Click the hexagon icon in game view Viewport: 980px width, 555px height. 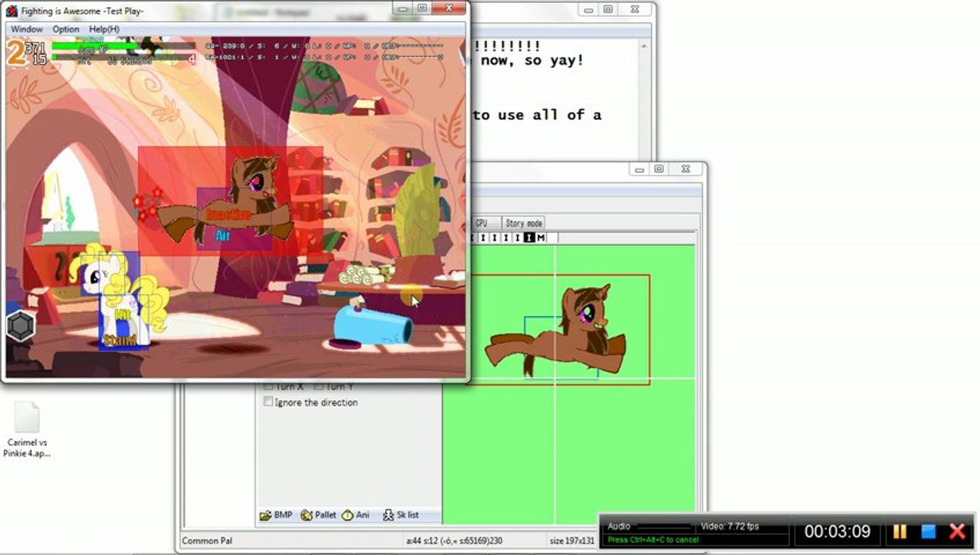tap(21, 326)
